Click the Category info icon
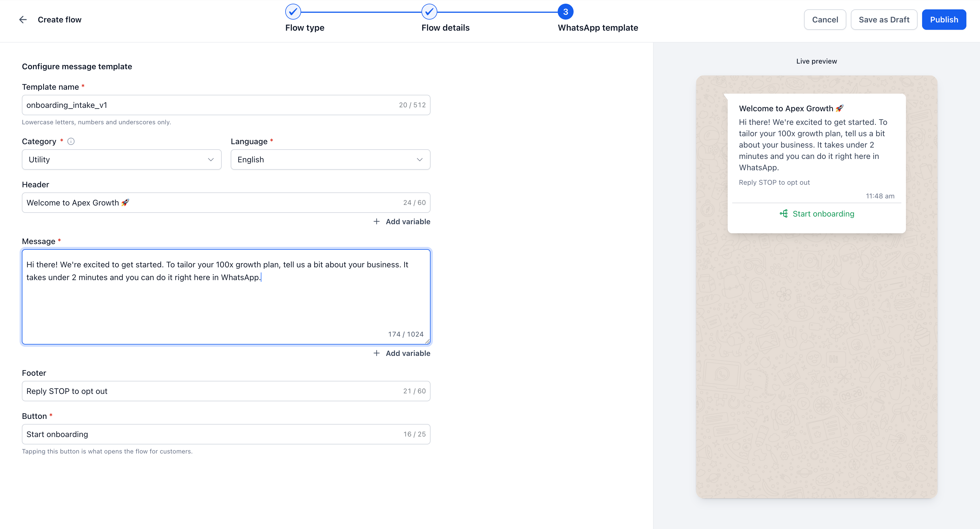This screenshot has height=529, width=980. tap(71, 141)
